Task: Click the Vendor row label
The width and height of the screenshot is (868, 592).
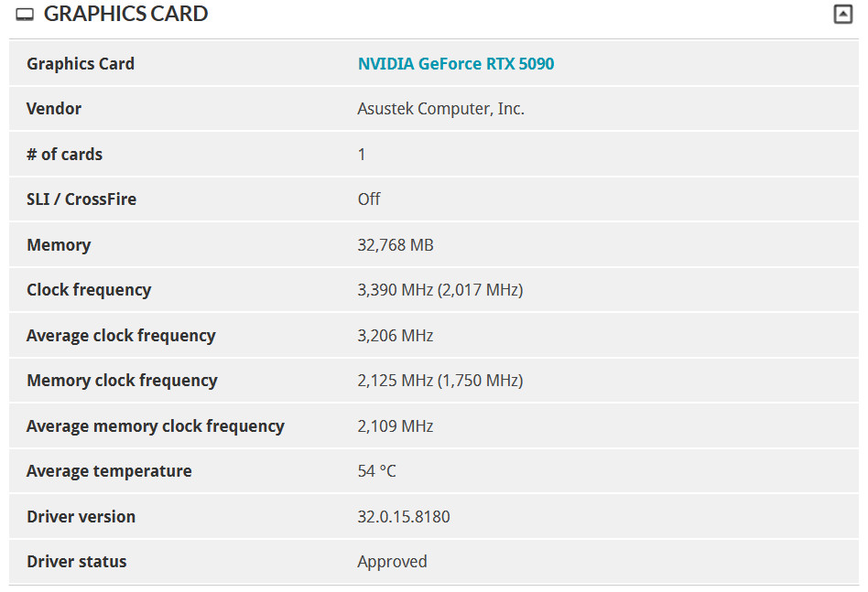Action: coord(54,109)
